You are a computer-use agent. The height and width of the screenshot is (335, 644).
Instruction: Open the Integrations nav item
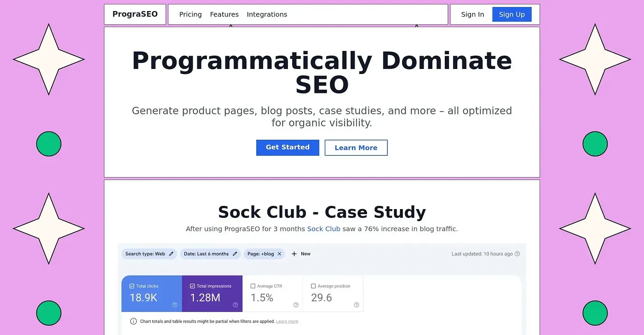tap(267, 14)
